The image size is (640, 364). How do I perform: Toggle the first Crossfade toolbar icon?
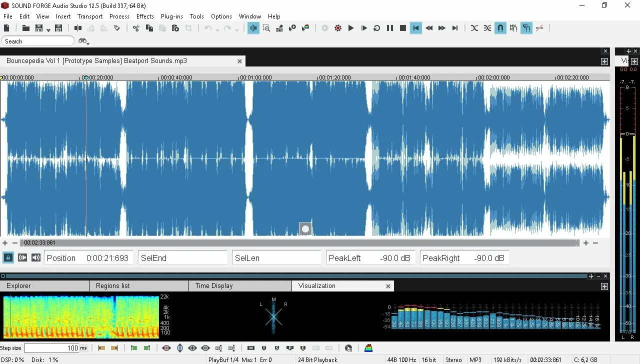(x=474, y=28)
